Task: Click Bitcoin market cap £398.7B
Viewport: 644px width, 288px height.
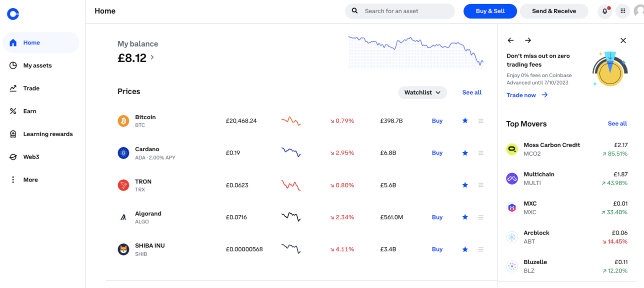Action: (x=391, y=121)
